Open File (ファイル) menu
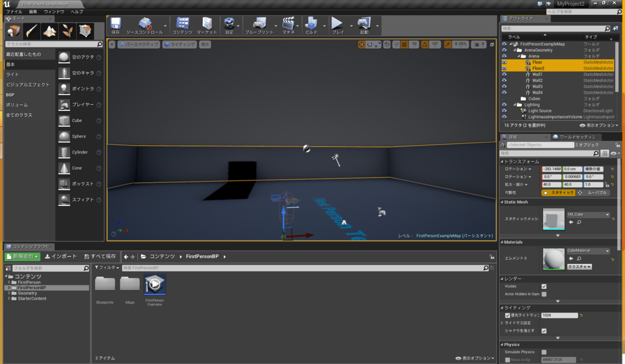The width and height of the screenshot is (625, 364). [15, 12]
